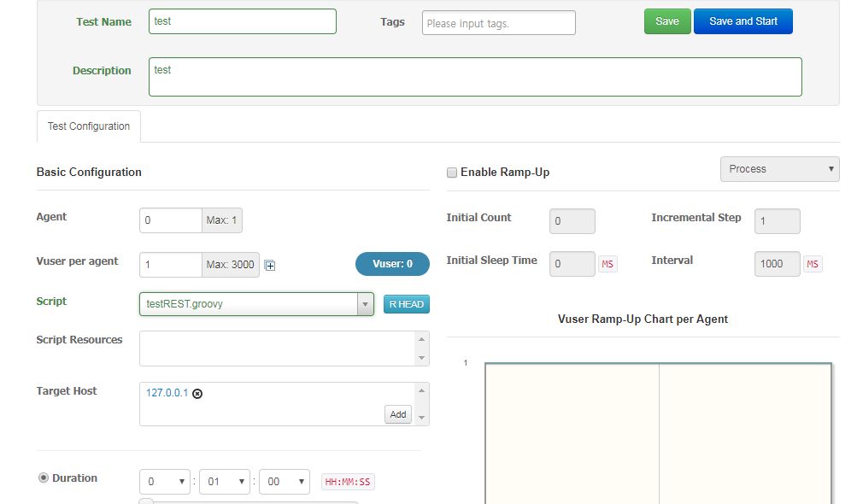The height and width of the screenshot is (504, 857).
Task: Click inside the Script Resources box
Action: (278, 349)
